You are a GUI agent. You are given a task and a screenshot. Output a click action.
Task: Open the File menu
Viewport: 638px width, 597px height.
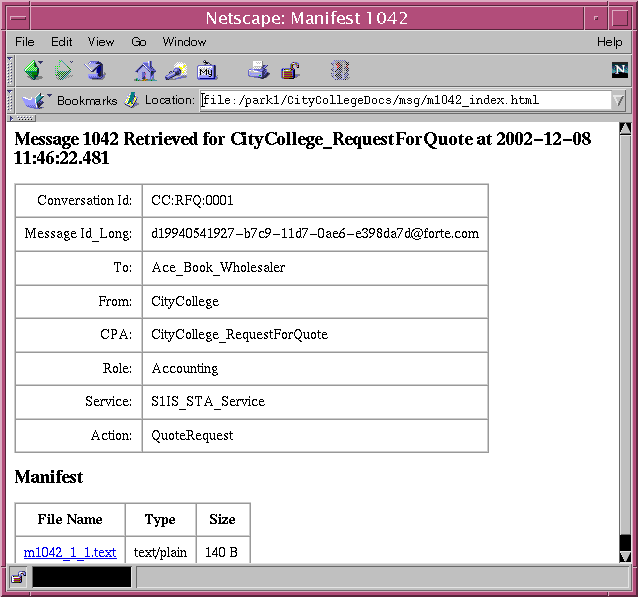[24, 42]
